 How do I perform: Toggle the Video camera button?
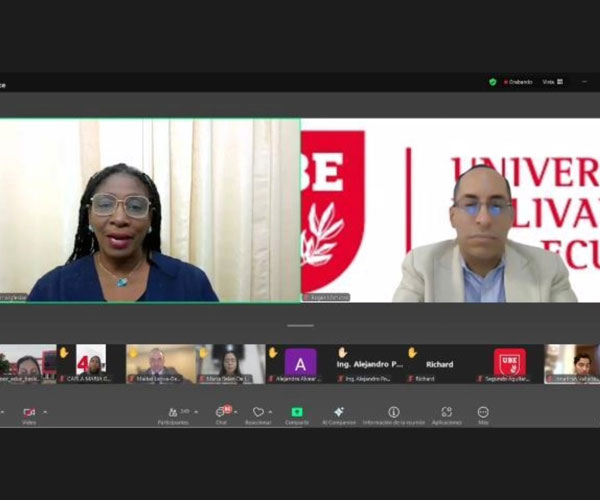tap(29, 415)
